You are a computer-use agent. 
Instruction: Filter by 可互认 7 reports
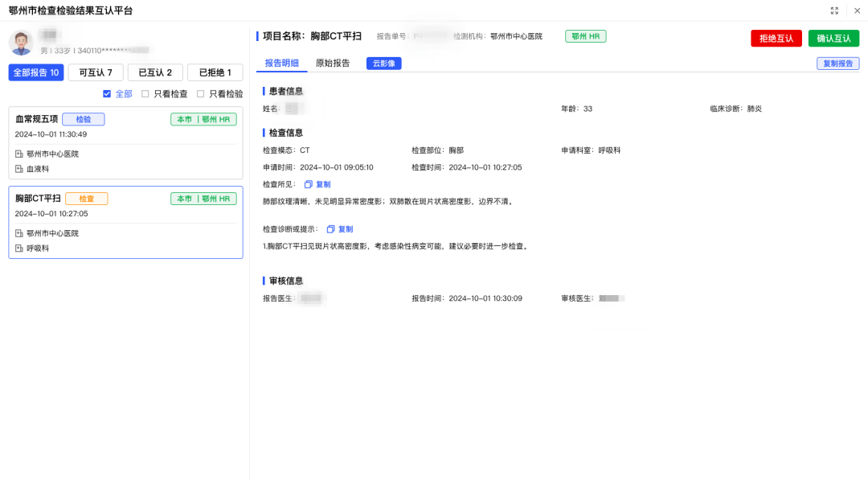[x=96, y=73]
